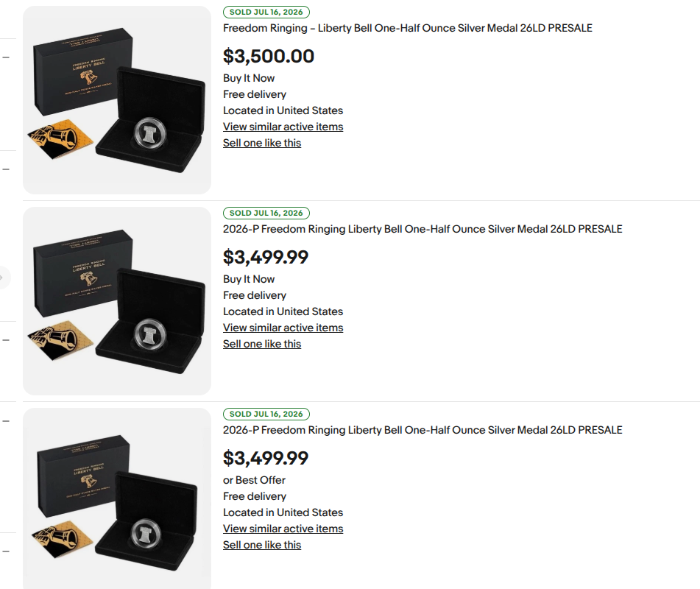Collapse the sidebar dash level with the third listing's 'Sell one like this'
700x589 pixels.
click(x=6, y=551)
